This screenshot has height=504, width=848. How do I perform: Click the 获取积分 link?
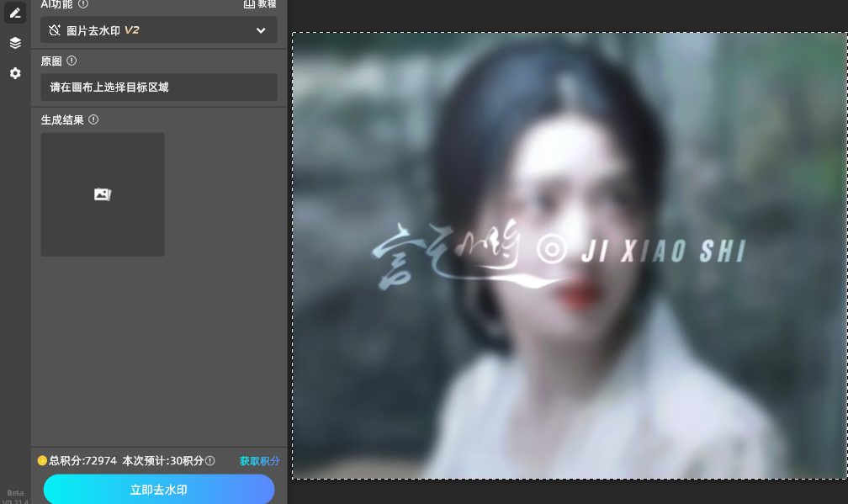(x=259, y=461)
